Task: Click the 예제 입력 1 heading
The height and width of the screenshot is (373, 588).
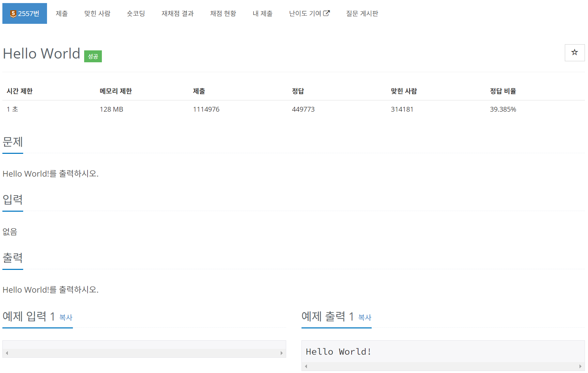Action: 29,316
